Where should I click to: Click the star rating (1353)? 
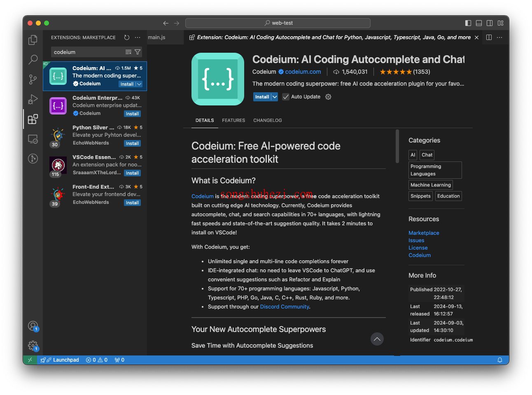click(405, 72)
